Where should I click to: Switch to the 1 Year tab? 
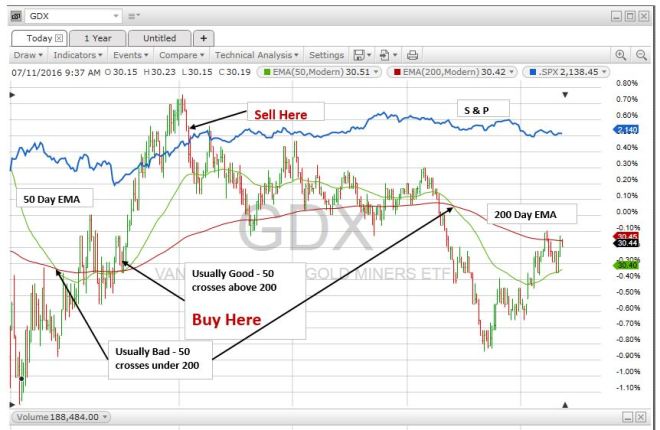click(x=98, y=38)
